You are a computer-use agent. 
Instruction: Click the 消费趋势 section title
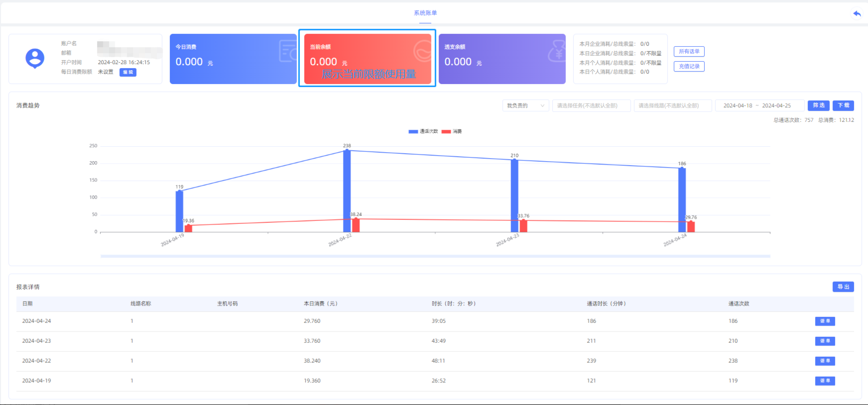pyautogui.click(x=28, y=105)
